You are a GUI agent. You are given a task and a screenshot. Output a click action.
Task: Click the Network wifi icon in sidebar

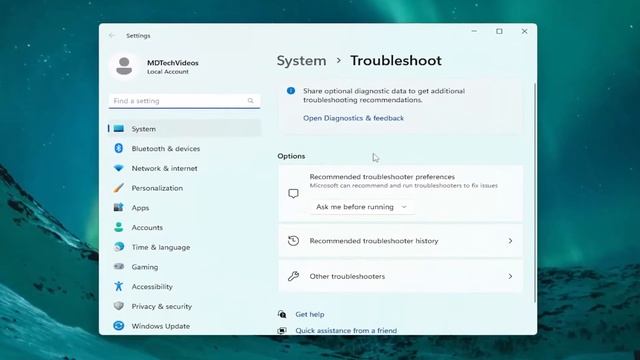[119, 168]
